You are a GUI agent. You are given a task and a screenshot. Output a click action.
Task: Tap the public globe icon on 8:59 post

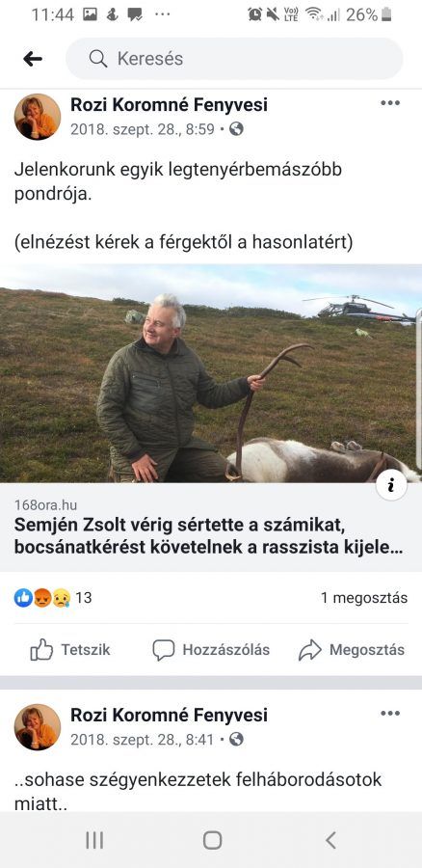click(236, 129)
